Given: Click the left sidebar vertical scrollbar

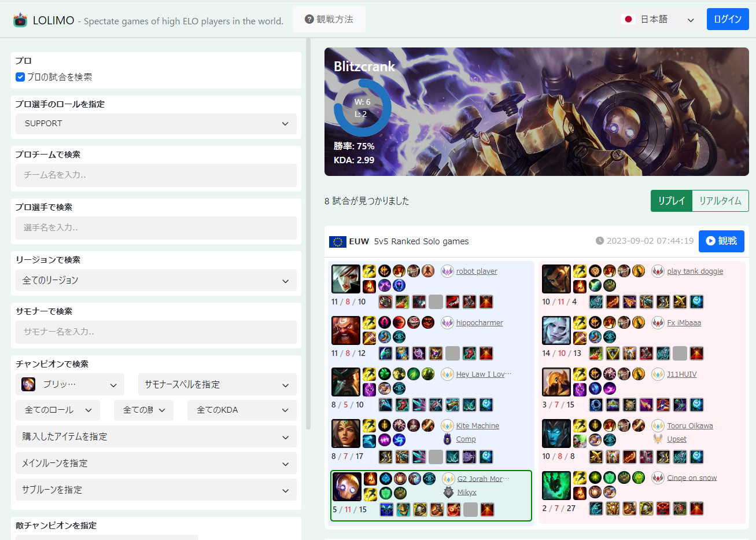Looking at the screenshot, I should [308, 234].
